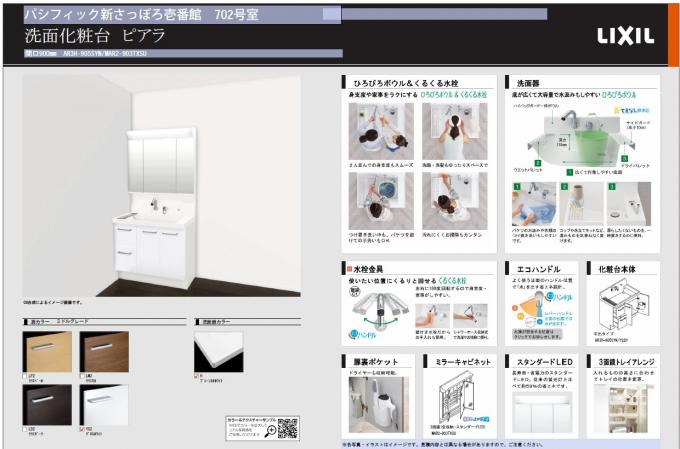Screen dimensions: 680x449
Task: Select the dark brown door color swatch
Action: (47, 405)
